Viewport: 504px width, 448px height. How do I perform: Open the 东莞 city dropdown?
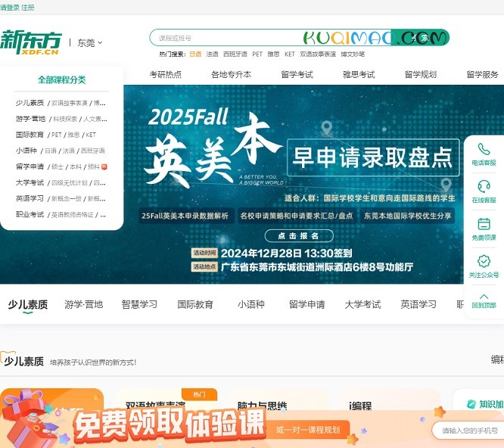coord(90,42)
